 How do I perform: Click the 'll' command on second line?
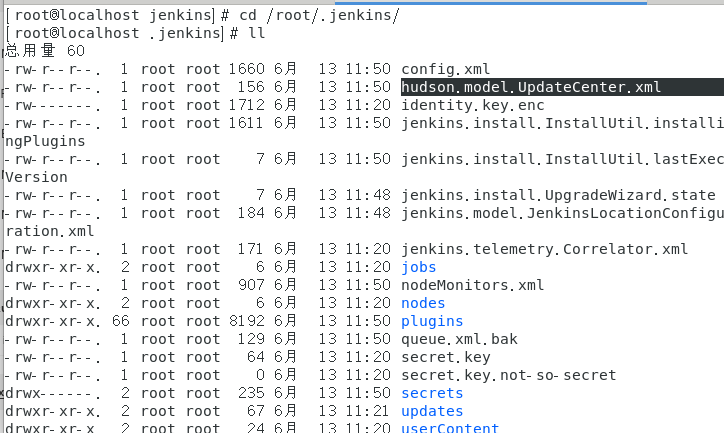[x=257, y=33]
